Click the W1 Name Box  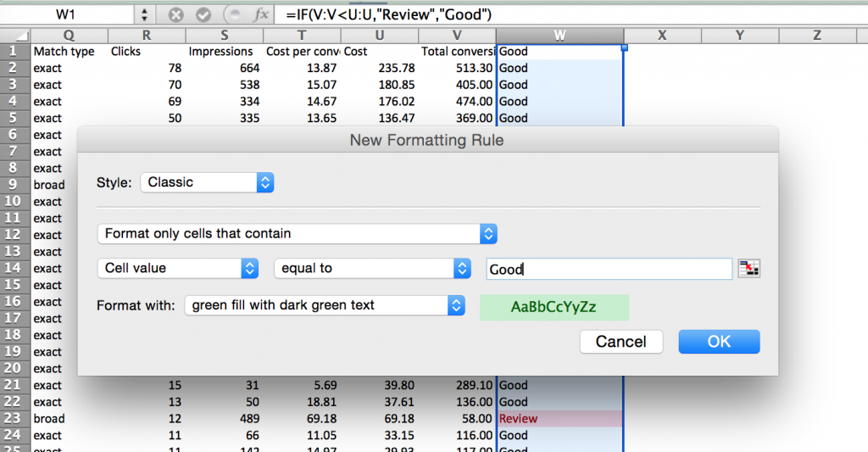click(66, 15)
